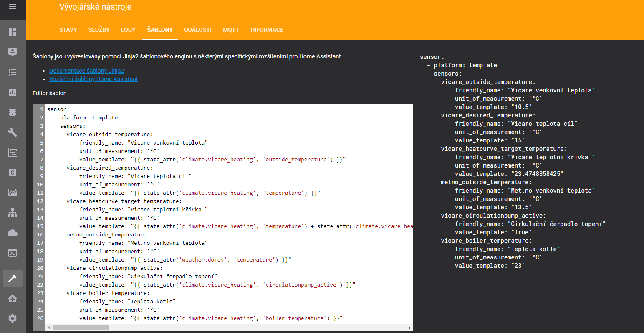644x333 pixels.
Task: Click 'Editor šablon' heading label
Action: pos(50,93)
